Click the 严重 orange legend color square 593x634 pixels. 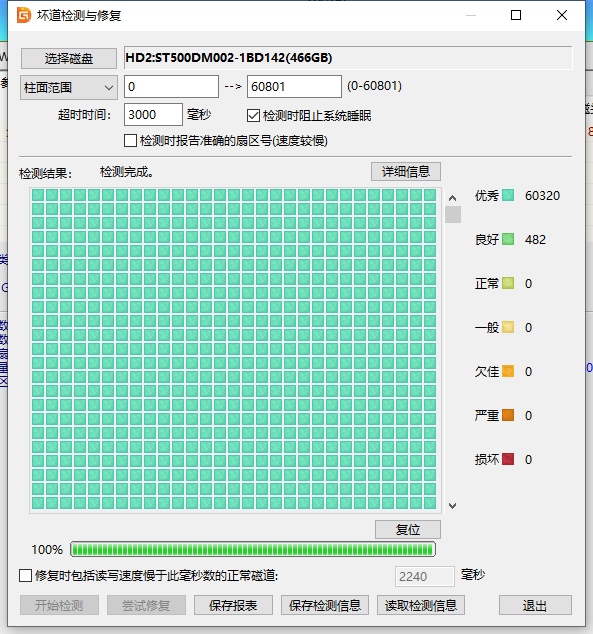tap(508, 415)
